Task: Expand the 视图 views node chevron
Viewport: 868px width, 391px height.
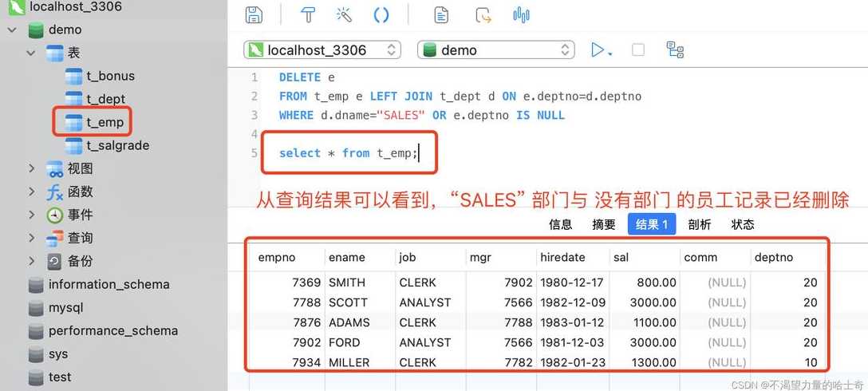Action: (x=32, y=168)
